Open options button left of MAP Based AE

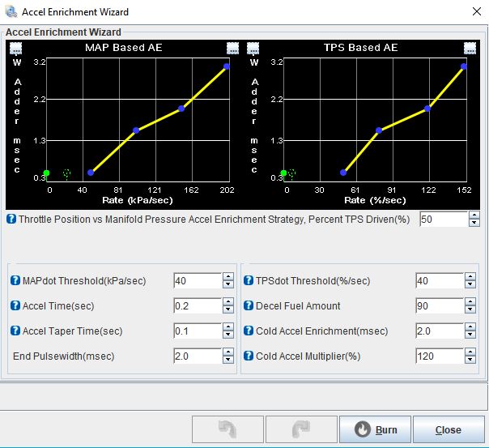tap(16, 49)
